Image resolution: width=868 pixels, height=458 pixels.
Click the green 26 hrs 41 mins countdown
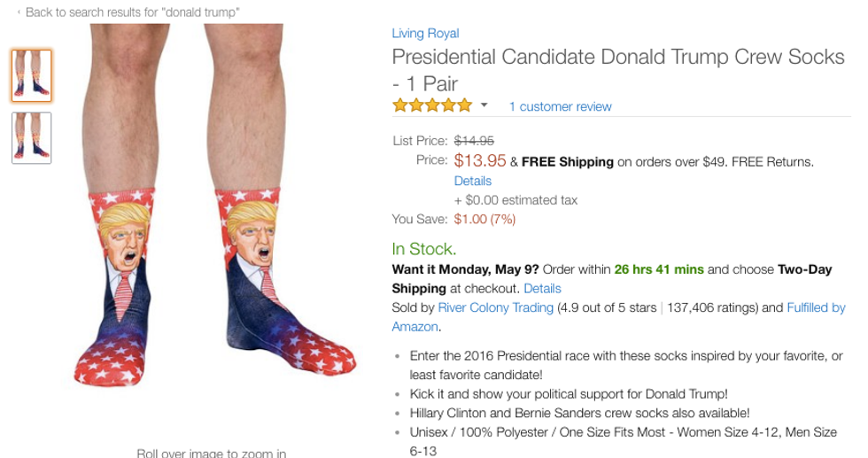[x=659, y=269]
